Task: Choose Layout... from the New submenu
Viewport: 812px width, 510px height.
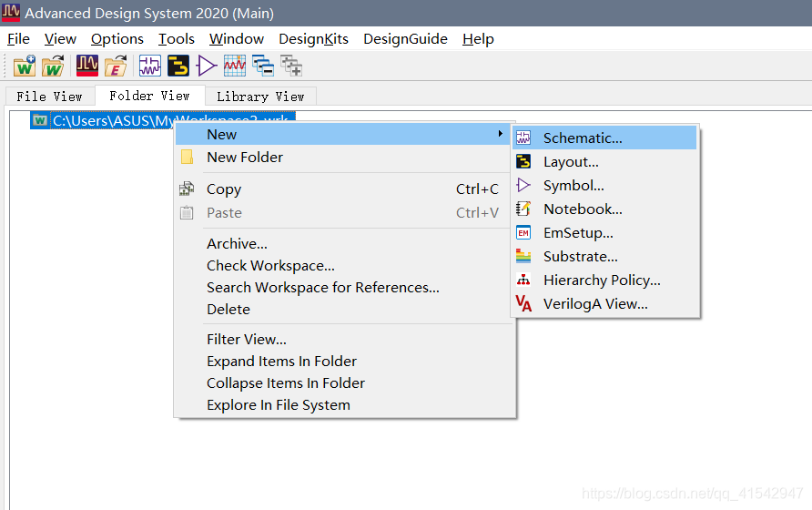Action: tap(604, 162)
